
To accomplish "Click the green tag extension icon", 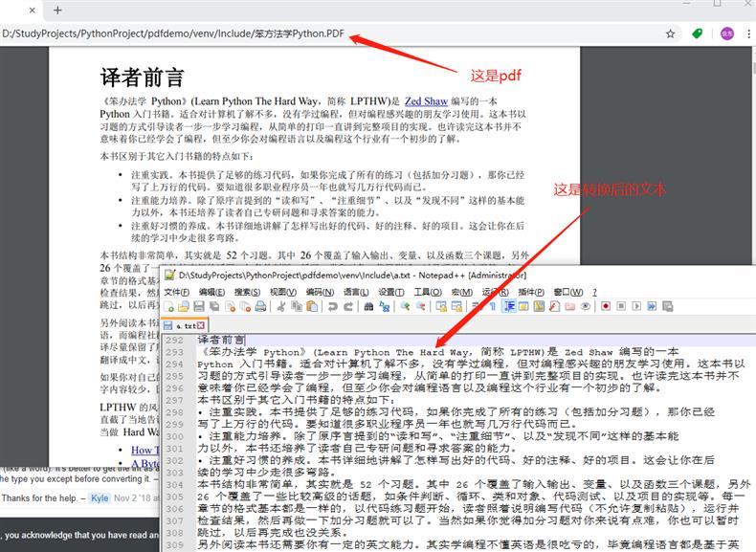I will (x=698, y=33).
